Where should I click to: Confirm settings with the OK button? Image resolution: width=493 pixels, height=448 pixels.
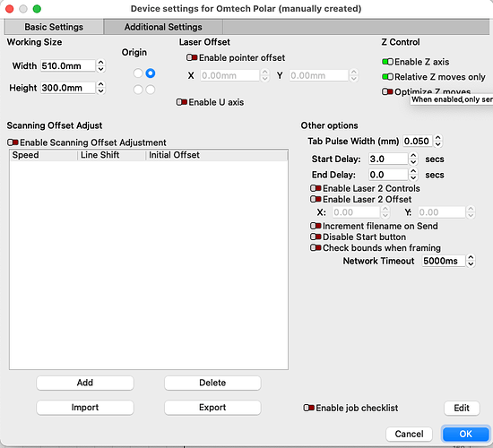465,435
